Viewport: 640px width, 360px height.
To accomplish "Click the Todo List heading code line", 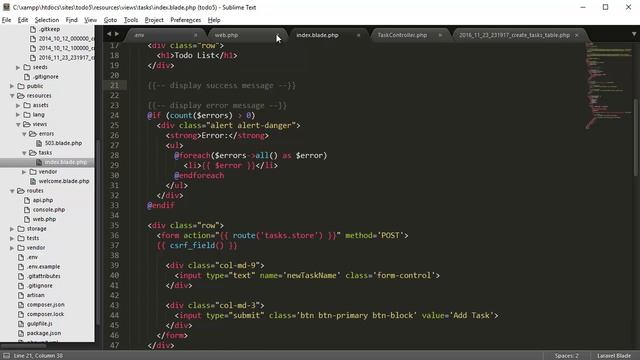I will [x=197, y=56].
